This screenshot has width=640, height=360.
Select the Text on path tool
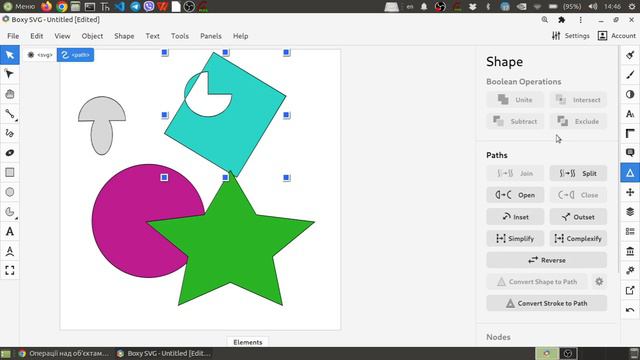pos(10,251)
